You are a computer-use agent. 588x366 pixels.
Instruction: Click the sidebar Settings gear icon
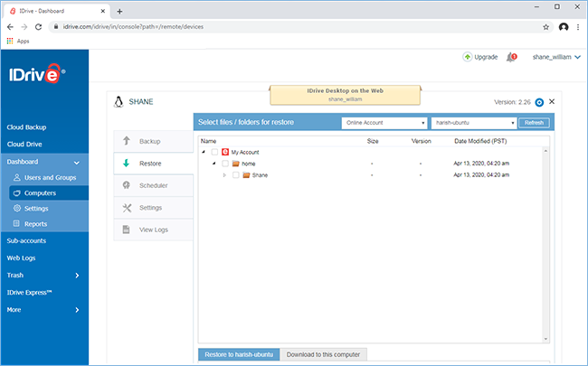coord(17,208)
